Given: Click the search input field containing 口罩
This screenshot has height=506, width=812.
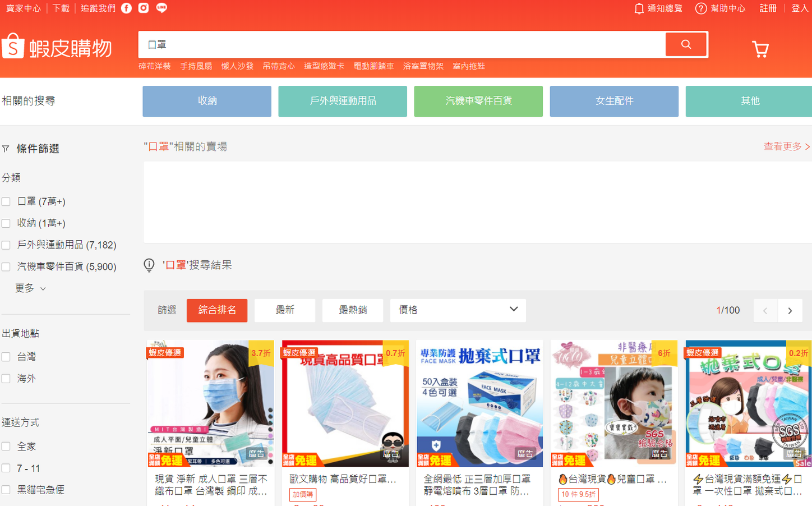Looking at the screenshot, I should pyautogui.click(x=401, y=44).
